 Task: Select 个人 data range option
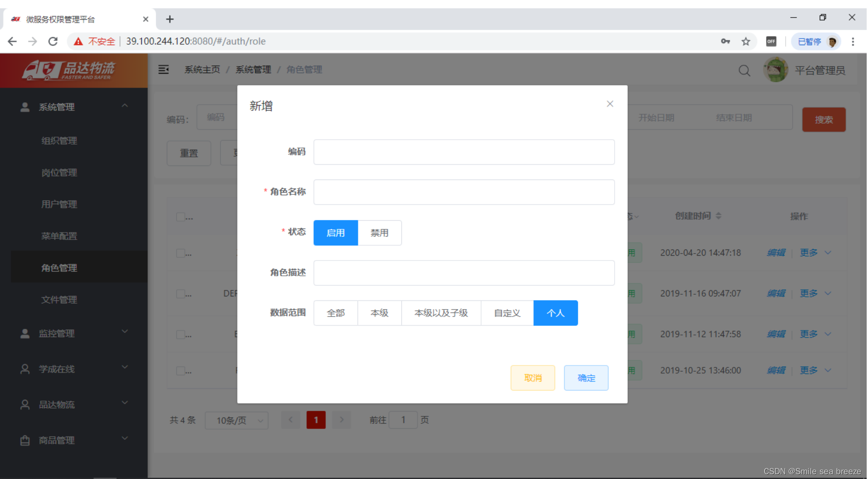tap(555, 313)
